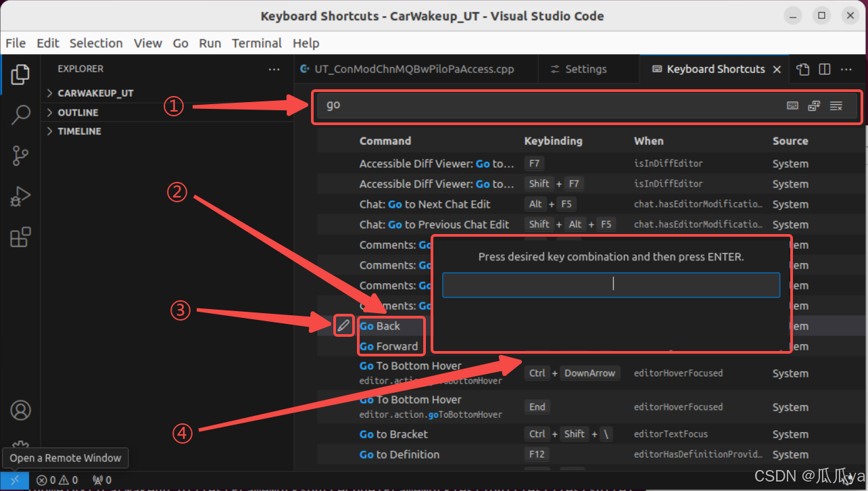Open the Run and Debug view
Viewport: 868px width, 491px height.
(x=20, y=197)
